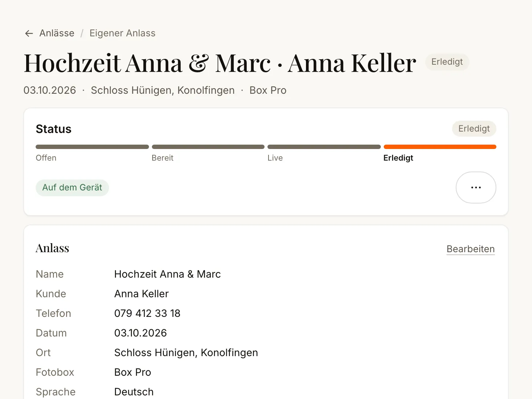Click the Fotobox value Box Pro
The image size is (532, 399).
pyautogui.click(x=133, y=372)
